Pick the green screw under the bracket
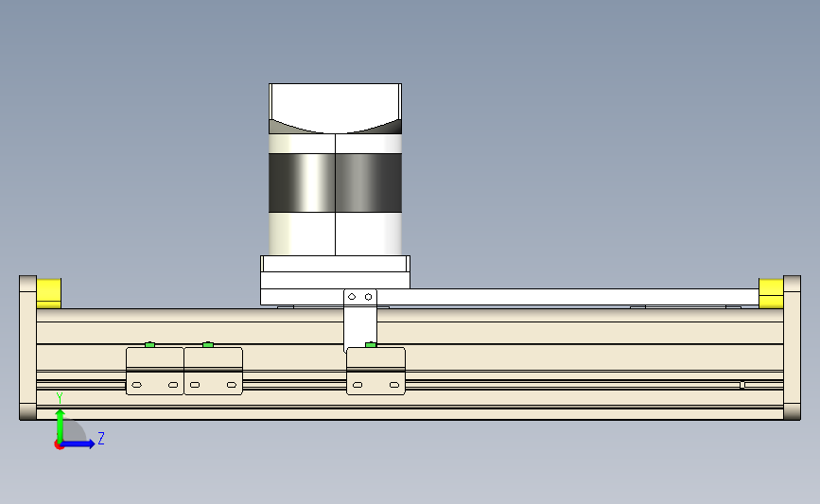Screen dimensions: 820x504 pos(370,344)
